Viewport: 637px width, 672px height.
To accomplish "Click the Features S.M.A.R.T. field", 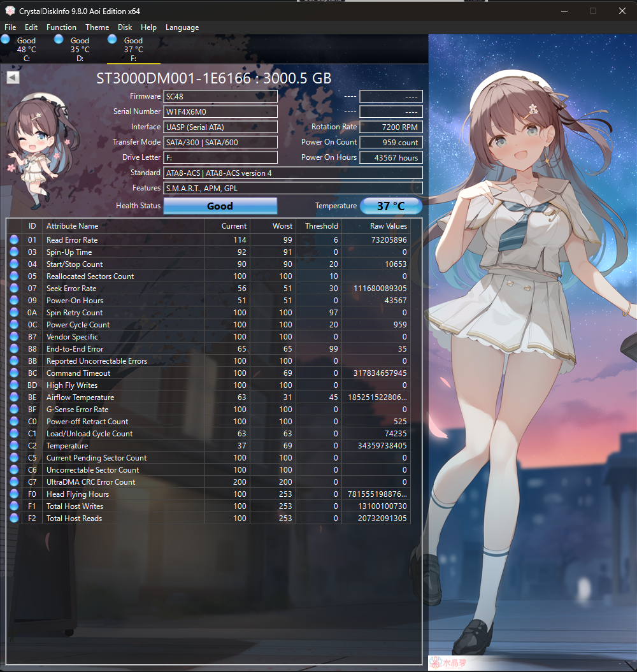I will [293, 188].
